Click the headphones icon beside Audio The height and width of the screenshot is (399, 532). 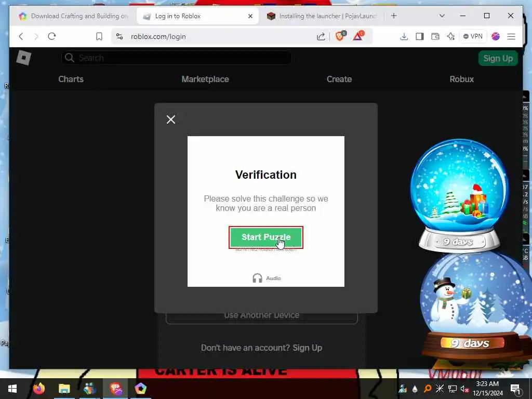click(258, 278)
